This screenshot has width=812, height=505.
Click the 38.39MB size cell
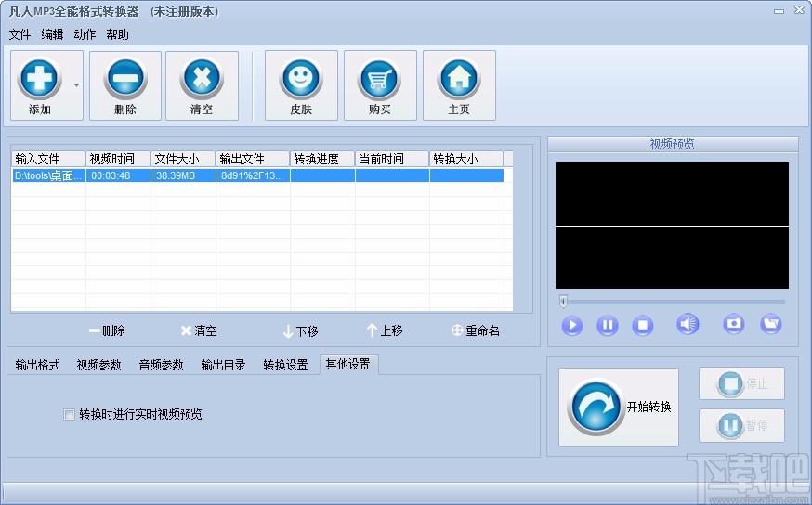[x=183, y=175]
